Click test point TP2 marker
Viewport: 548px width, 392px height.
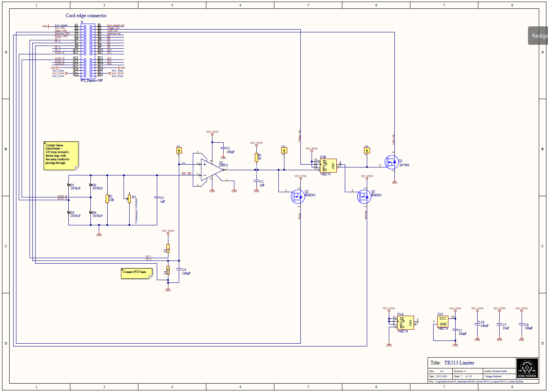284,151
